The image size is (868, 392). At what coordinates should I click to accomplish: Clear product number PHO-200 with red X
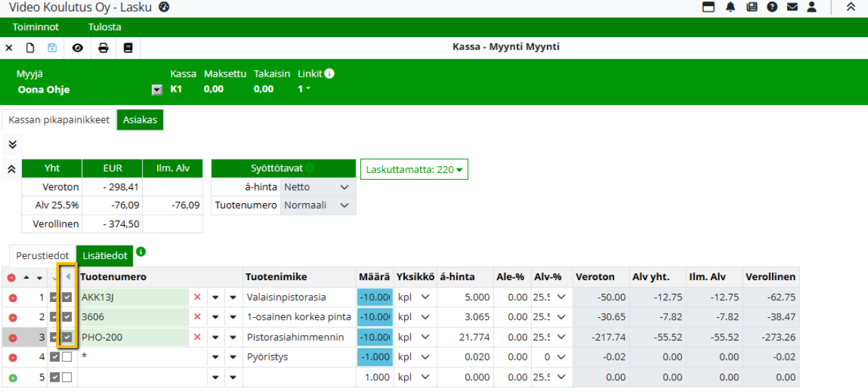[198, 338]
